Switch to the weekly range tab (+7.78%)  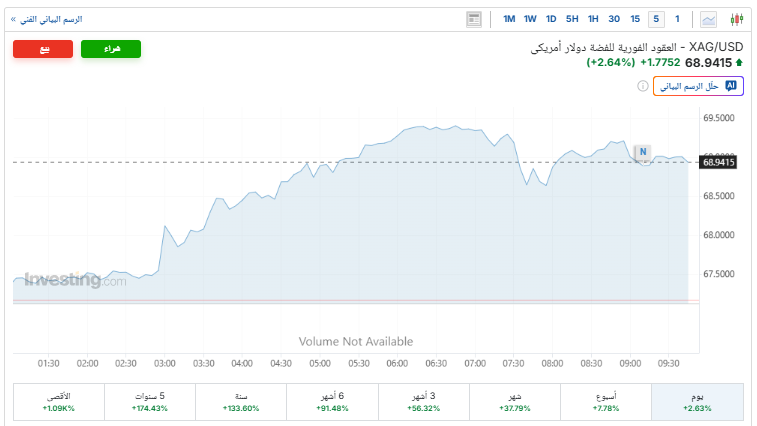(x=606, y=402)
